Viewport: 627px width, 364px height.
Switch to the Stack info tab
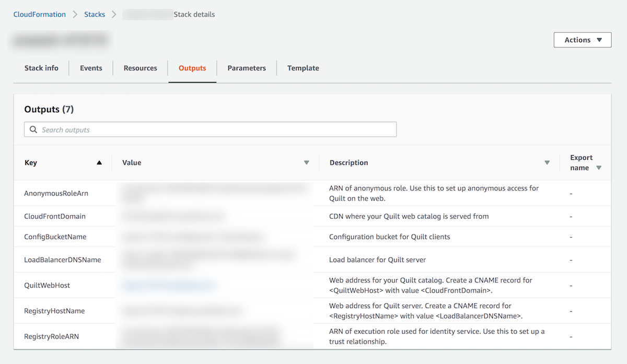[x=41, y=68]
